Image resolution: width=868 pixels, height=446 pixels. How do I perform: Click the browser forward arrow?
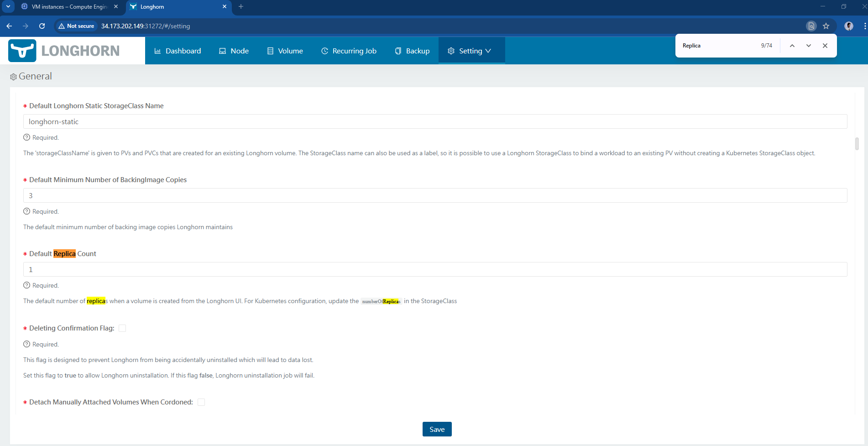pos(26,26)
